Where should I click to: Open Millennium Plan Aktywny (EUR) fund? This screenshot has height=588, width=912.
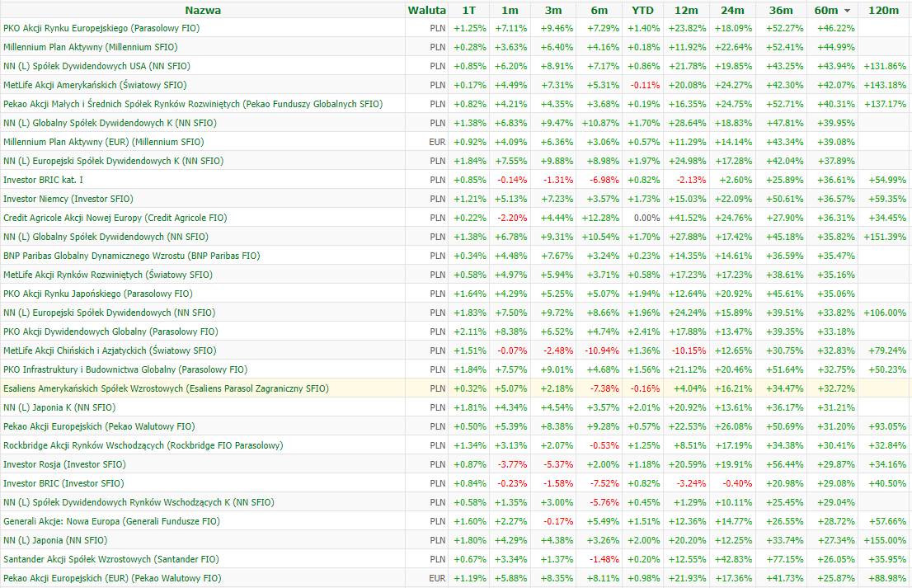click(104, 142)
